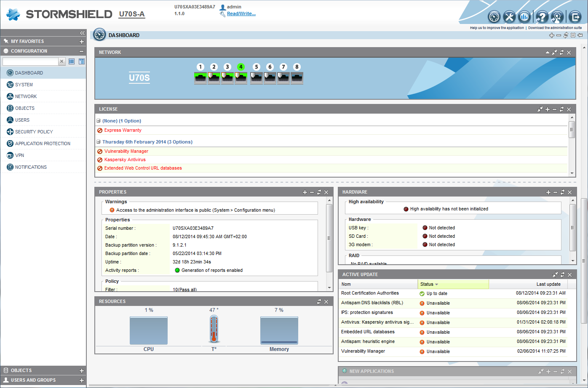Expand My Favorites with plus sign
This screenshot has height=388, width=588.
pos(82,42)
